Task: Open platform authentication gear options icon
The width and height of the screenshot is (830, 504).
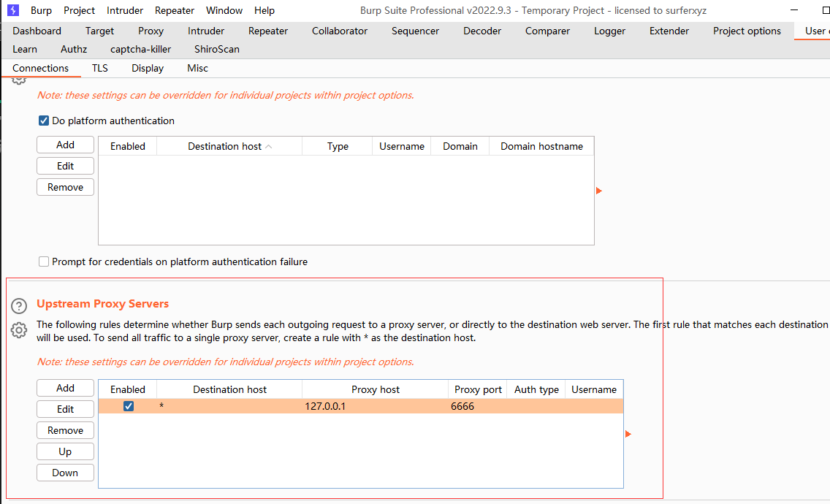Action: [x=18, y=80]
